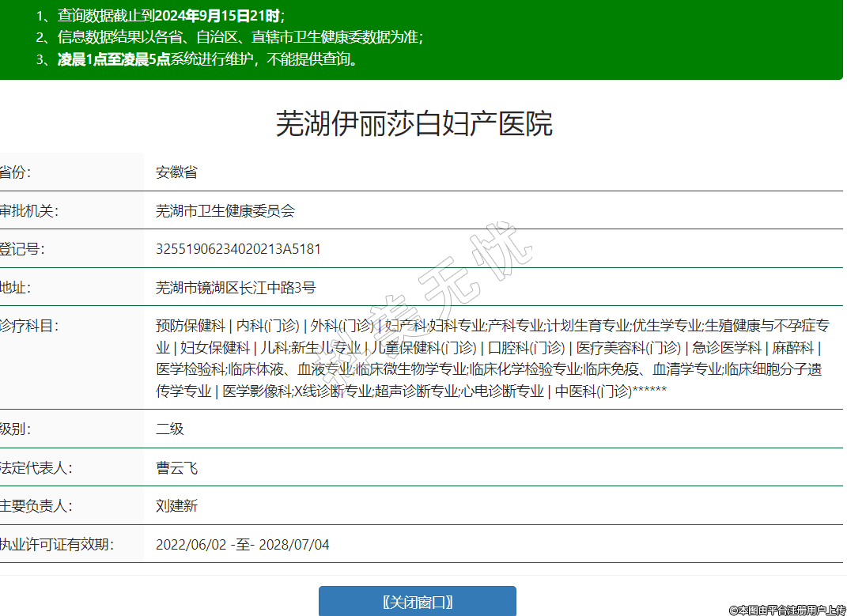This screenshot has height=616, width=847.
Task: Click the hospital level value 二级
Action: click(x=169, y=429)
